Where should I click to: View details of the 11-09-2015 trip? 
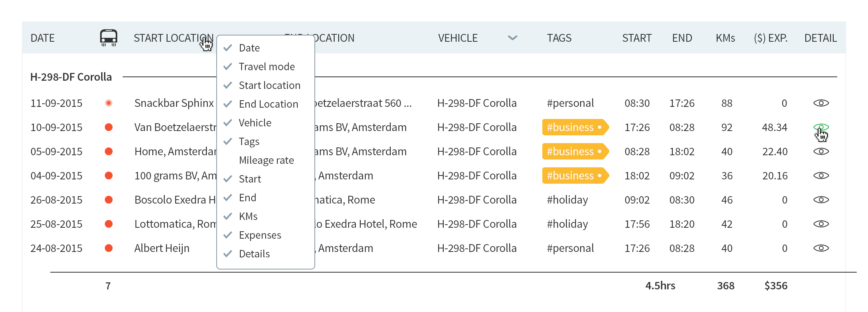click(821, 103)
